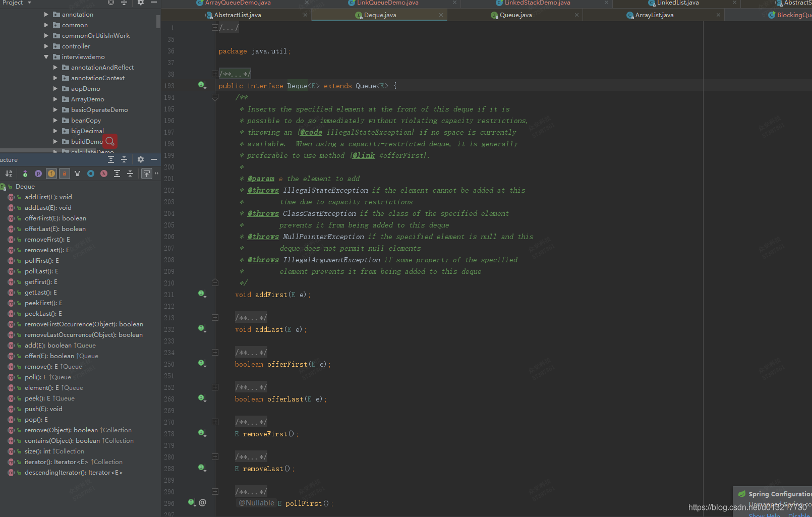Click the collapse all icon in Structure toolbar row
The width and height of the screenshot is (812, 517).
(130, 174)
